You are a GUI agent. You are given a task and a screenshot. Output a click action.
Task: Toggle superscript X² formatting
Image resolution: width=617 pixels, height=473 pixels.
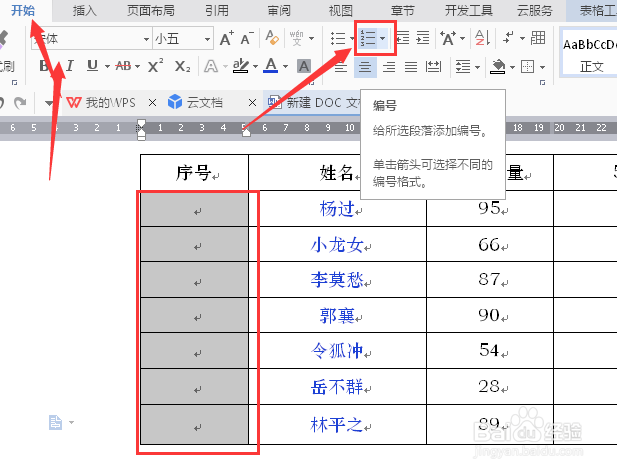pyautogui.click(x=155, y=66)
